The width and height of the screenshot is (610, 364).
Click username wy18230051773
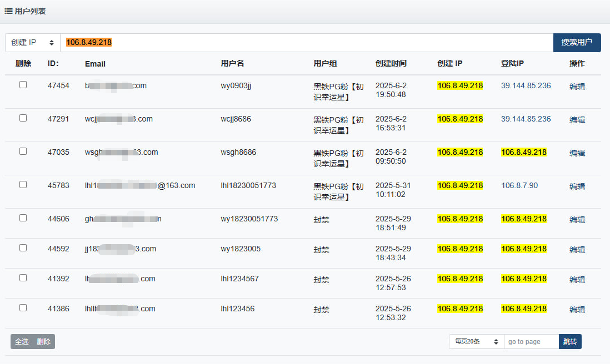coord(249,219)
